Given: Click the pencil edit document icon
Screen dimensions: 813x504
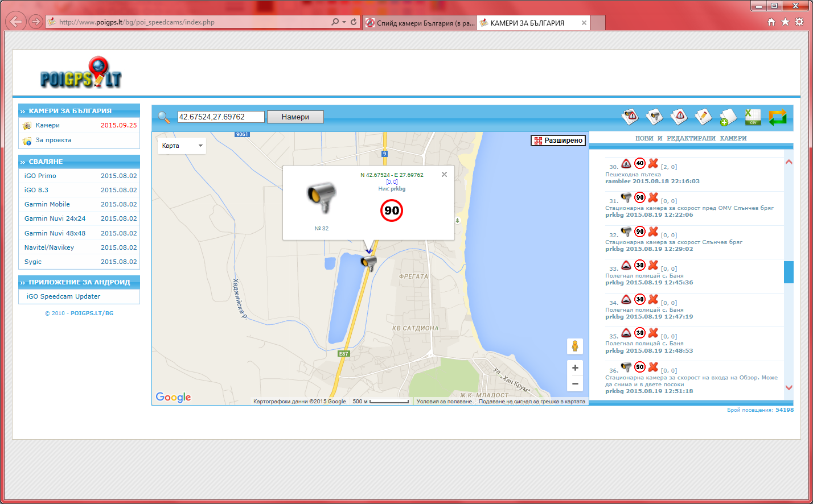Looking at the screenshot, I should pos(703,117).
